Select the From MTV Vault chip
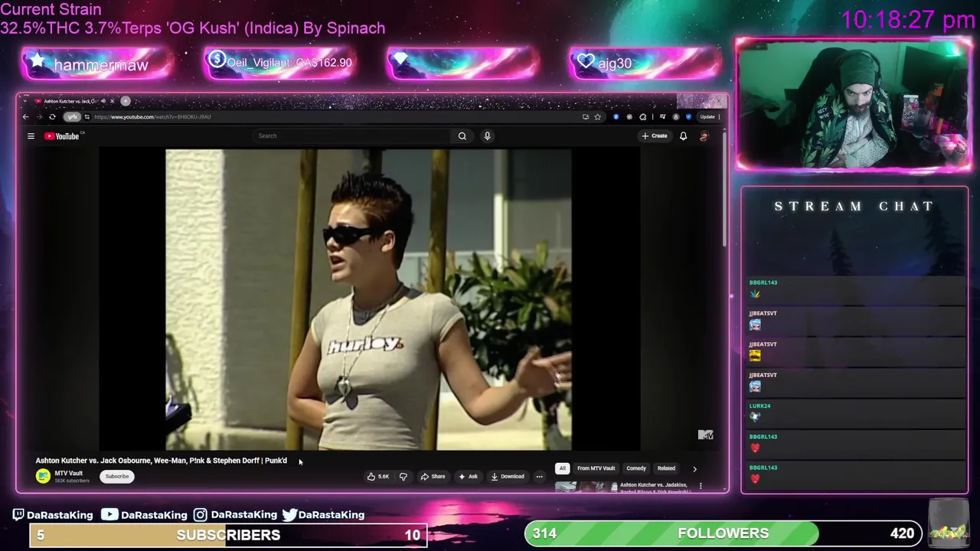This screenshot has width=980, height=551. coord(596,468)
